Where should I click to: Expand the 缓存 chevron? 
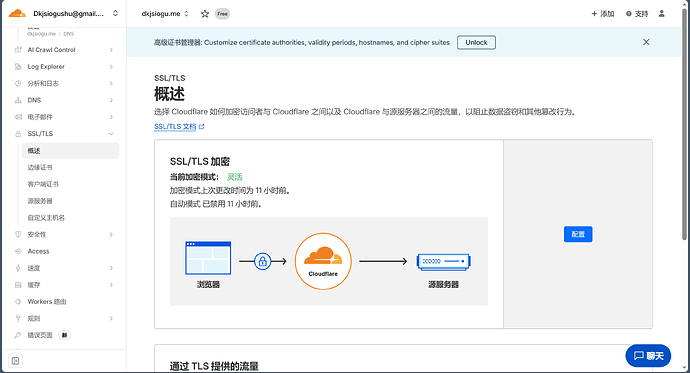pyautogui.click(x=111, y=285)
